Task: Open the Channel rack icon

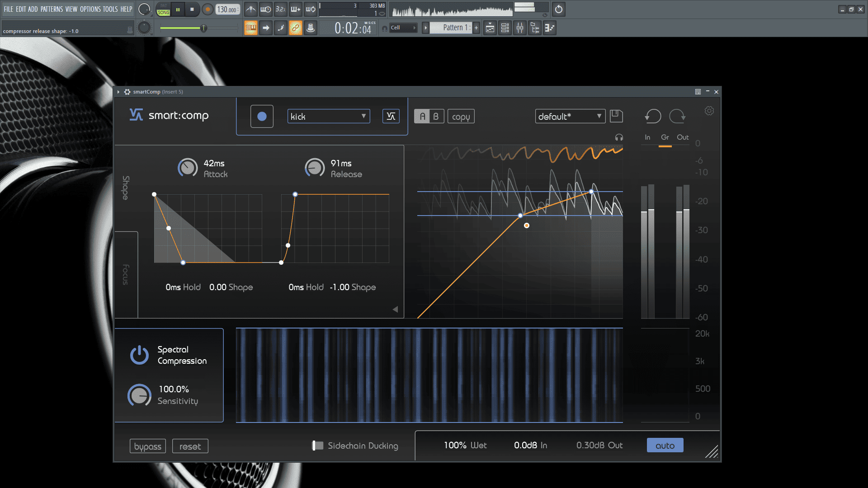Action: 505,28
